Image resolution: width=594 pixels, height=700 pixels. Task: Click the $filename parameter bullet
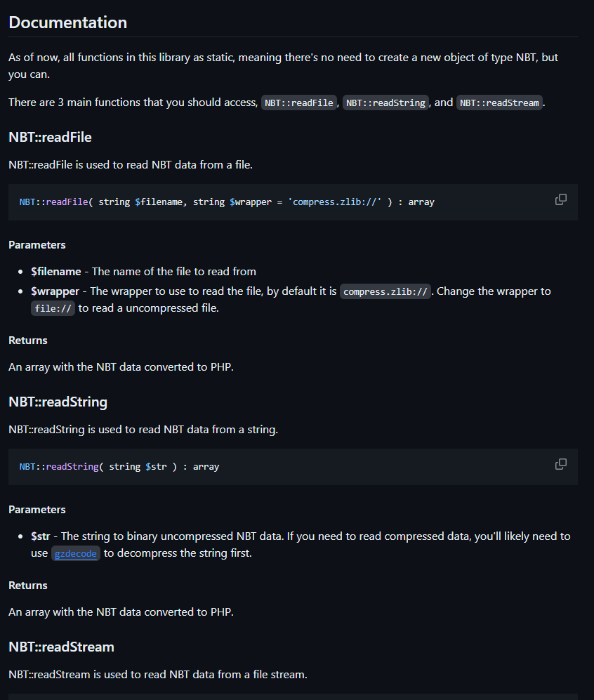[x=143, y=272]
